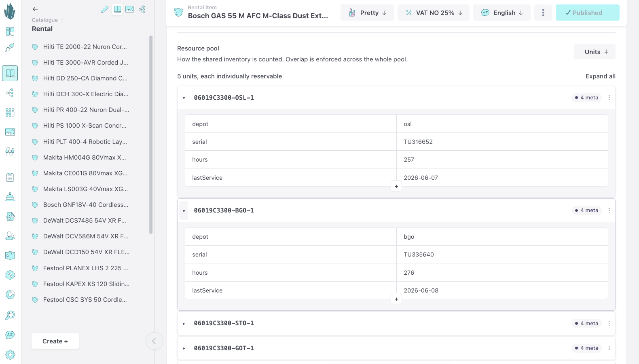Open the Units dropdown
639x364 pixels.
(595, 52)
